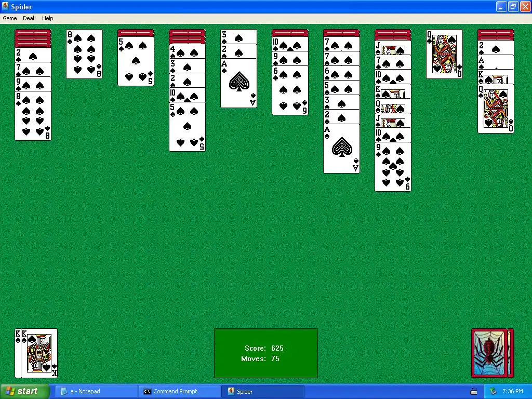The height and width of the screenshot is (399, 532).
Task: Click the 5 of spades in seventh column
Action: click(342, 87)
